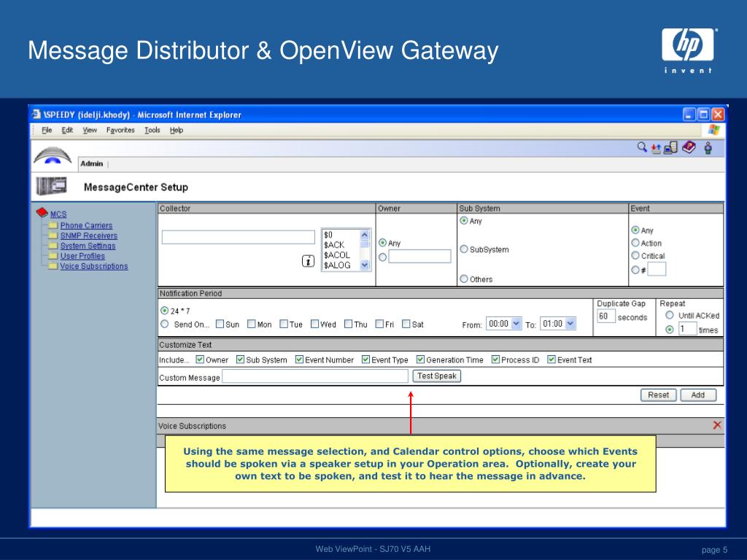
Task: Select the Until ACKed repeat radio
Action: click(x=670, y=315)
